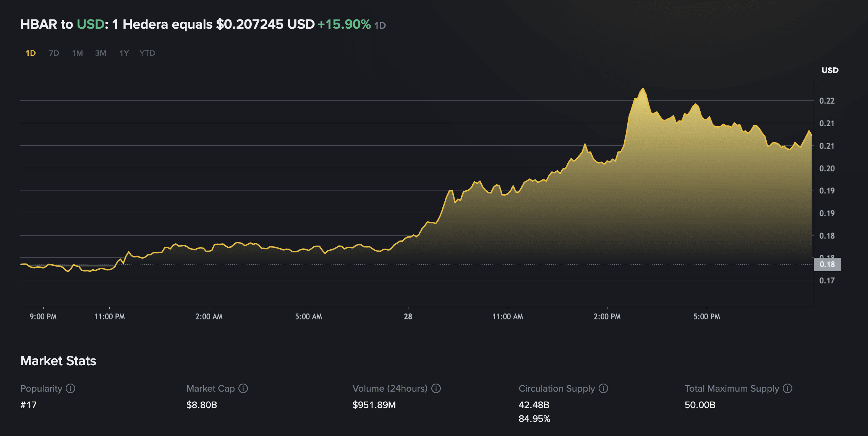Click the +15.90% change indicator
Screen dimensions: 868x436
pos(344,24)
